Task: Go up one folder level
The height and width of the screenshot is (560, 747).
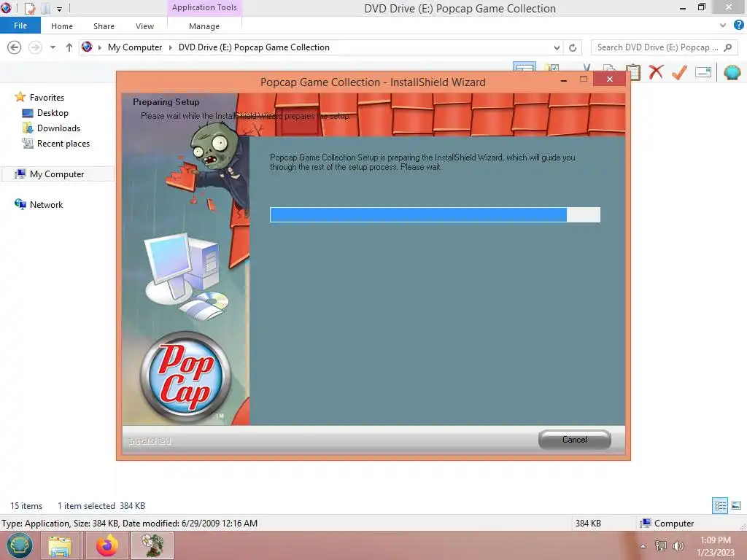Action: click(69, 47)
